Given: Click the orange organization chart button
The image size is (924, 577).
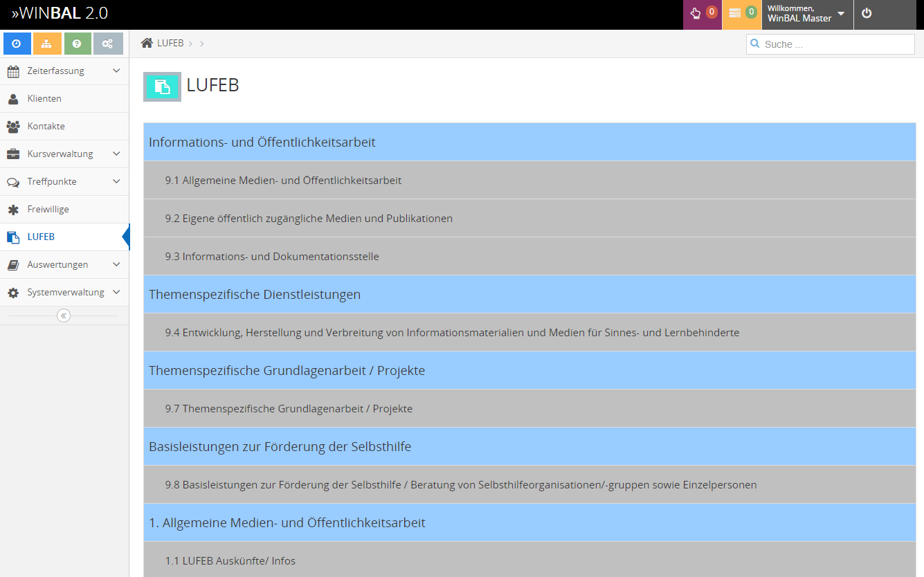Looking at the screenshot, I should 47,44.
